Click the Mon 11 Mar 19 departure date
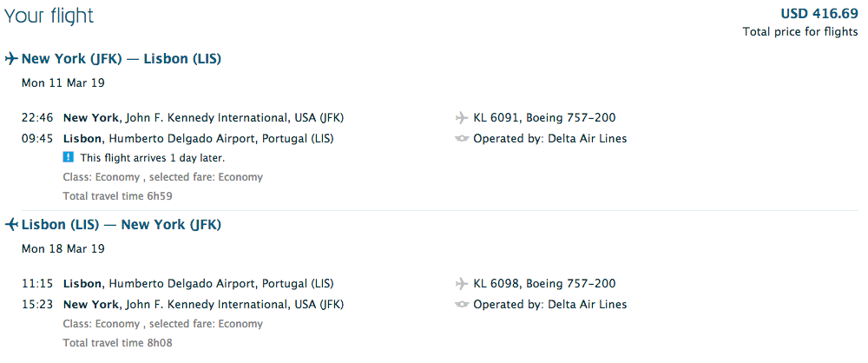This screenshot has height=363, width=868. 63,83
